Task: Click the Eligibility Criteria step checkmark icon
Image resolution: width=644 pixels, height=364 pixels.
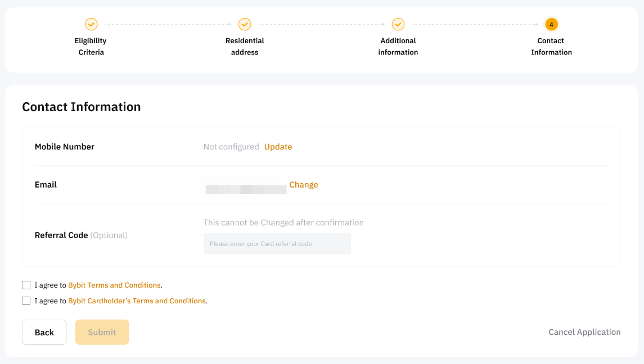Action: (x=91, y=24)
